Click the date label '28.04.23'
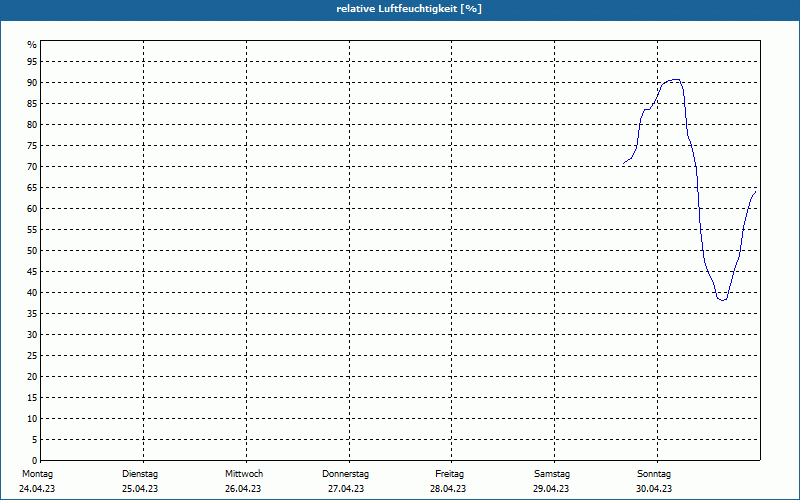This screenshot has height=500, width=800. tap(448, 489)
